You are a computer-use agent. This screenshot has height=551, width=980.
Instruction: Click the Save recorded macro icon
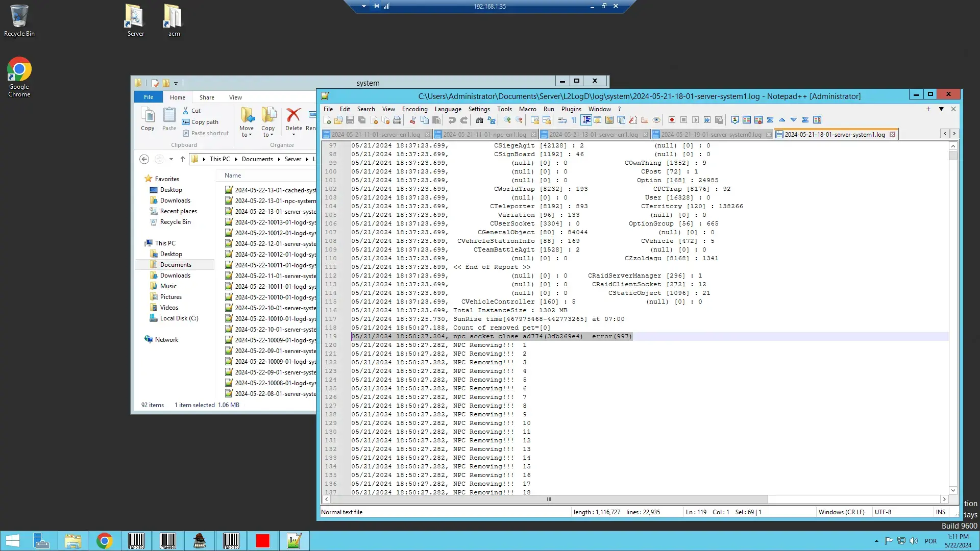719,120
